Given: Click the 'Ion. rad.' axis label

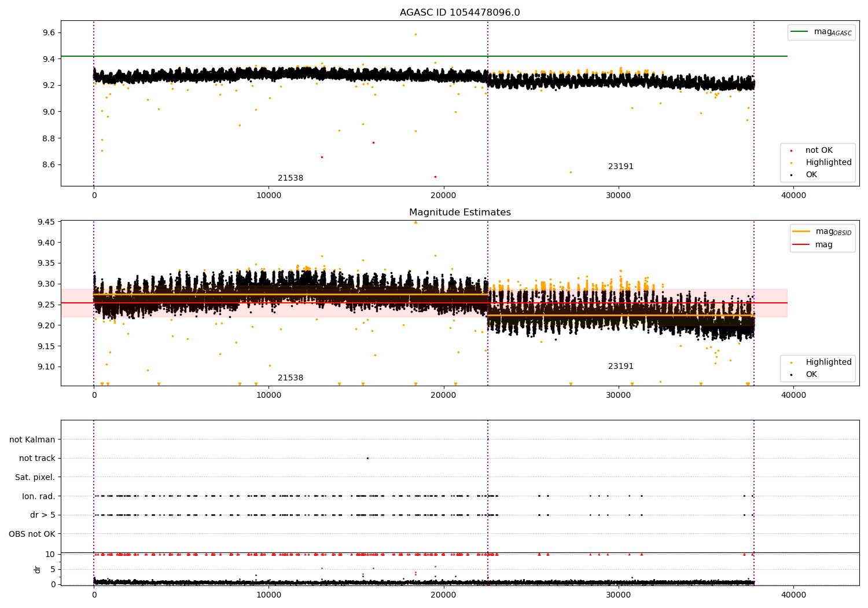Looking at the screenshot, I should 38,496.
